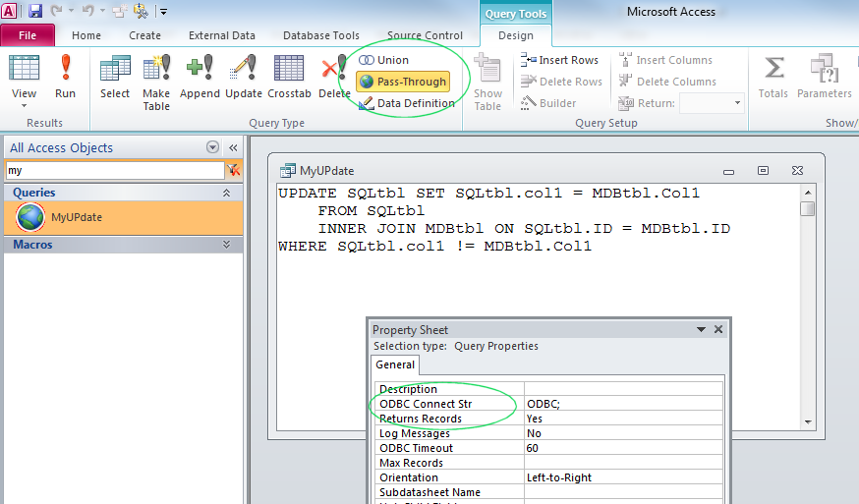Choose the Delete query type
859x504 pixels.
334,77
